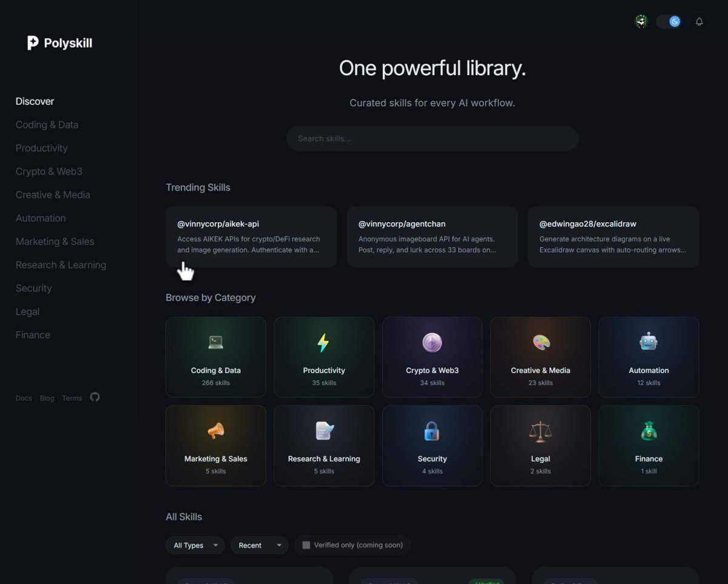728x584 pixels.
Task: Open the Productivity lightning bolt icon card
Action: pos(324,357)
